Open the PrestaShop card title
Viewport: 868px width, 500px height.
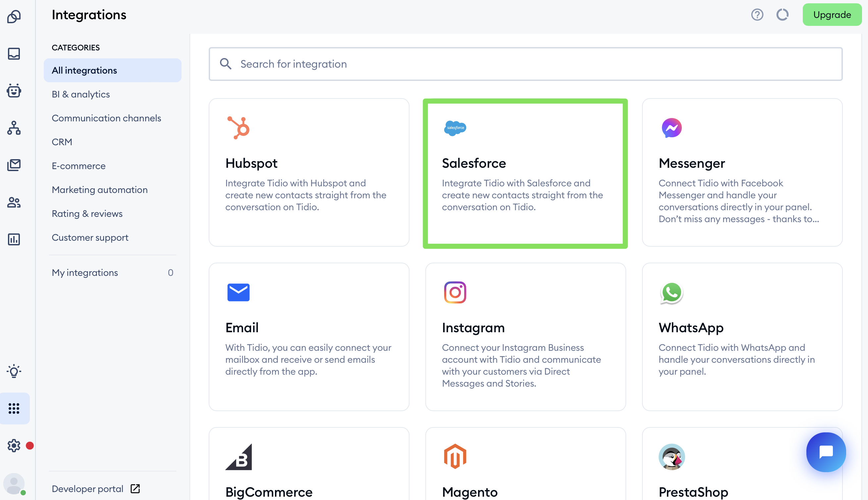693,492
